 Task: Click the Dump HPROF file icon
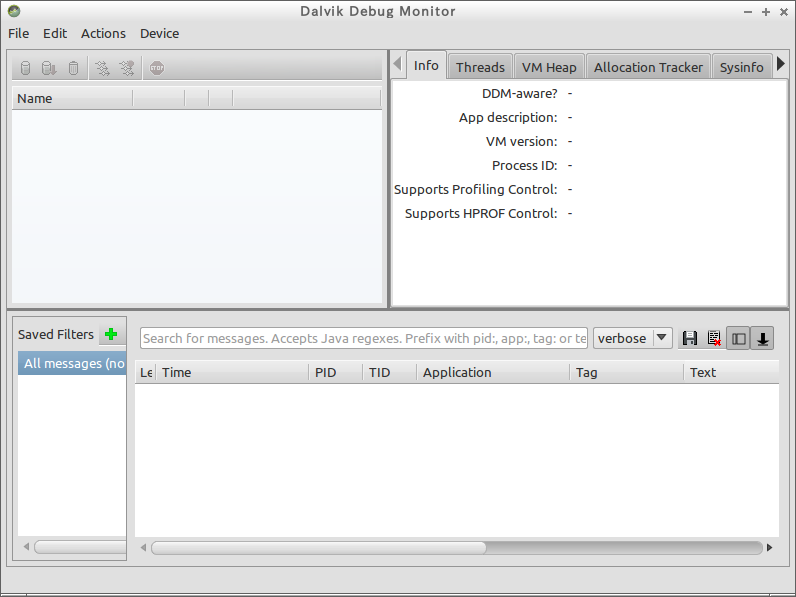[x=49, y=68]
